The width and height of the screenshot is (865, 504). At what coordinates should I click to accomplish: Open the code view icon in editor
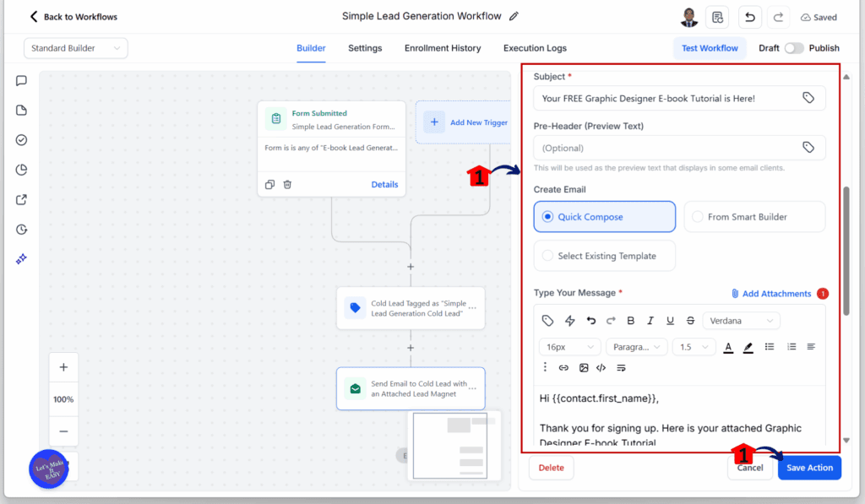[x=601, y=368]
